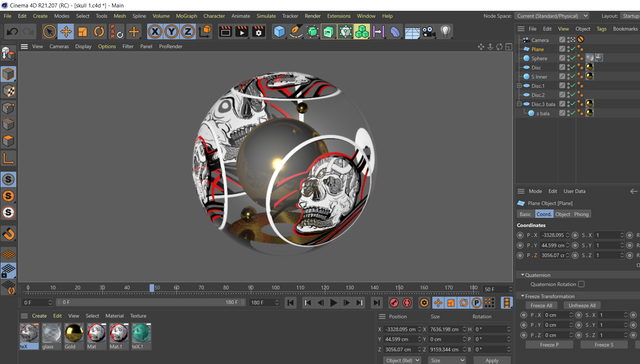
Task: Play the animation forward
Action: (333, 303)
